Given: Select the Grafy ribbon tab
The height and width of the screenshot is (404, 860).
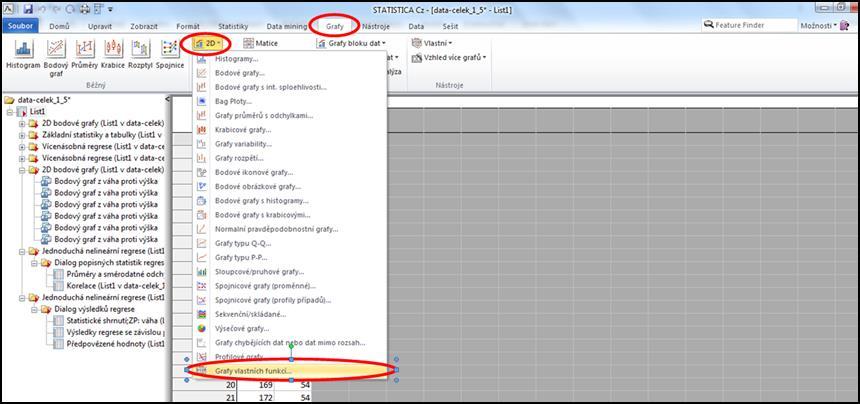Looking at the screenshot, I should coord(334,26).
